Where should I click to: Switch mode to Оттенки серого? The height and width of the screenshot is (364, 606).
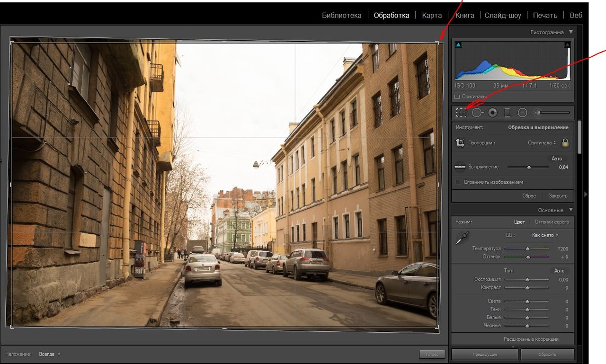[552, 222]
